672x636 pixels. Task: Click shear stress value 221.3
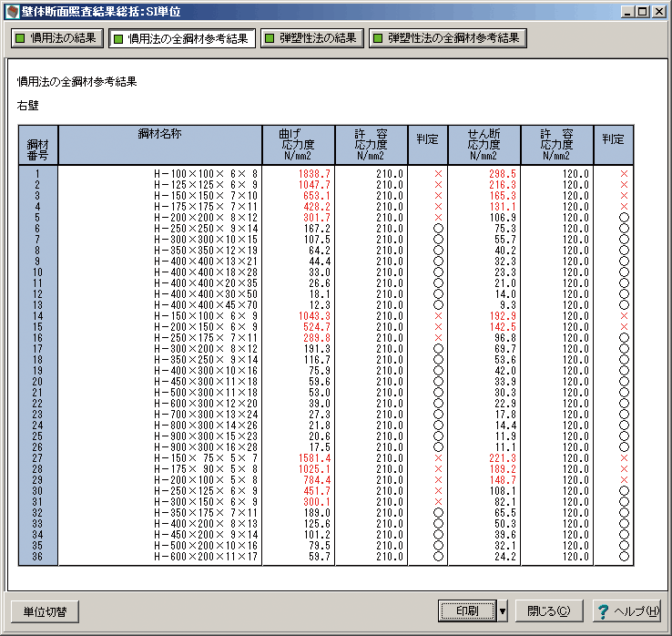point(503,458)
